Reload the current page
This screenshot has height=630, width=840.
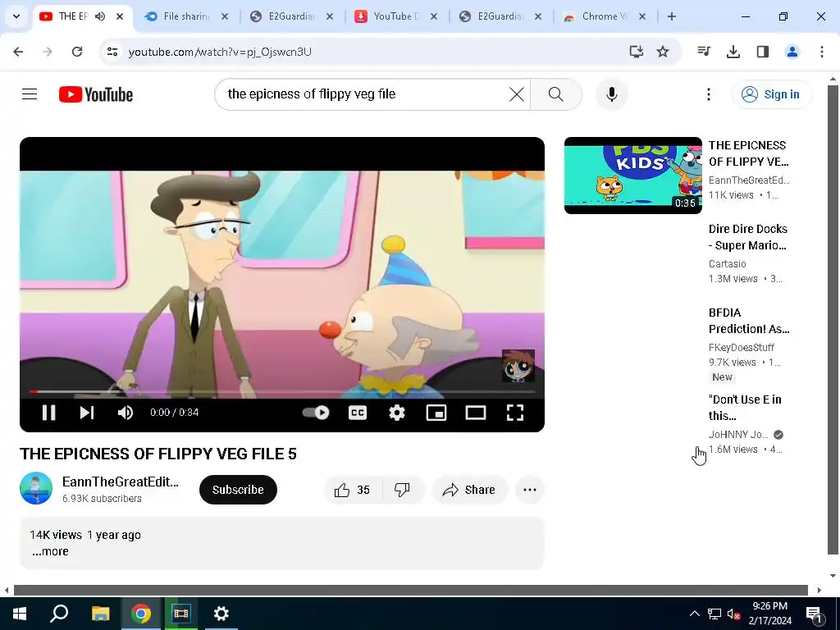click(77, 52)
